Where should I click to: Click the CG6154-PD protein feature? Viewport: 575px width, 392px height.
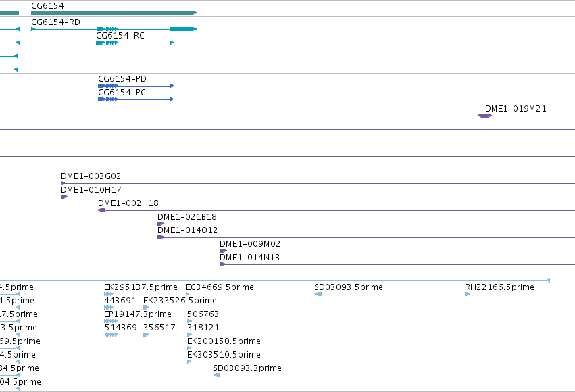pos(136,86)
